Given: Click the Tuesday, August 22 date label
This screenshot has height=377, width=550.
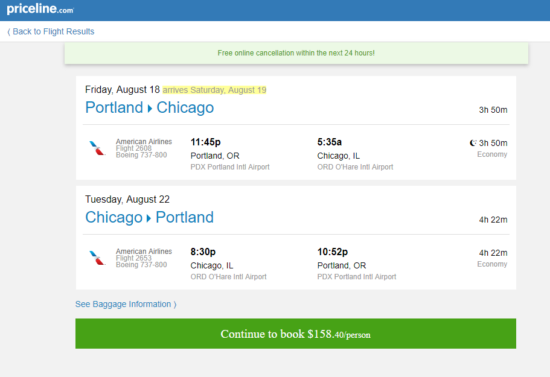Looking at the screenshot, I should (127, 199).
